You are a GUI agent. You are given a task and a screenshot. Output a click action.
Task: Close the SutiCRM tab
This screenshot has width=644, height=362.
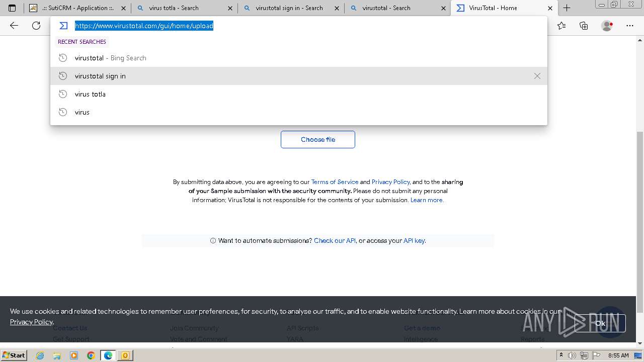tap(124, 8)
